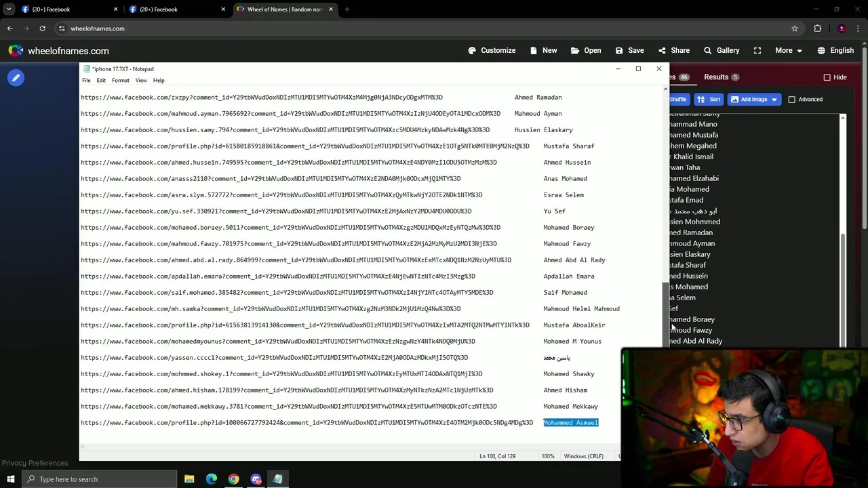Screen dimensions: 868x488
Task: Expand the More dropdown menu
Action: (x=789, y=50)
